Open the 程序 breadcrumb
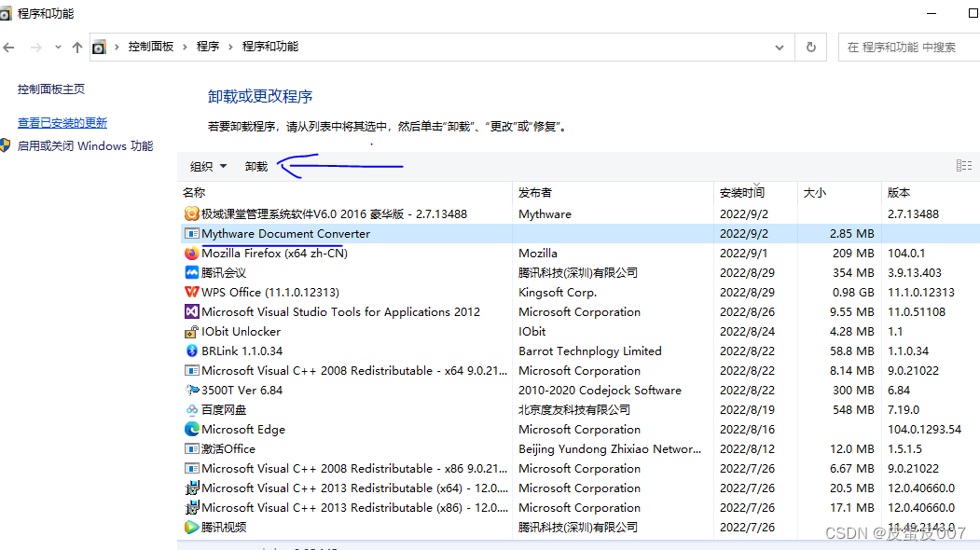This screenshot has height=550, width=980. [x=208, y=47]
